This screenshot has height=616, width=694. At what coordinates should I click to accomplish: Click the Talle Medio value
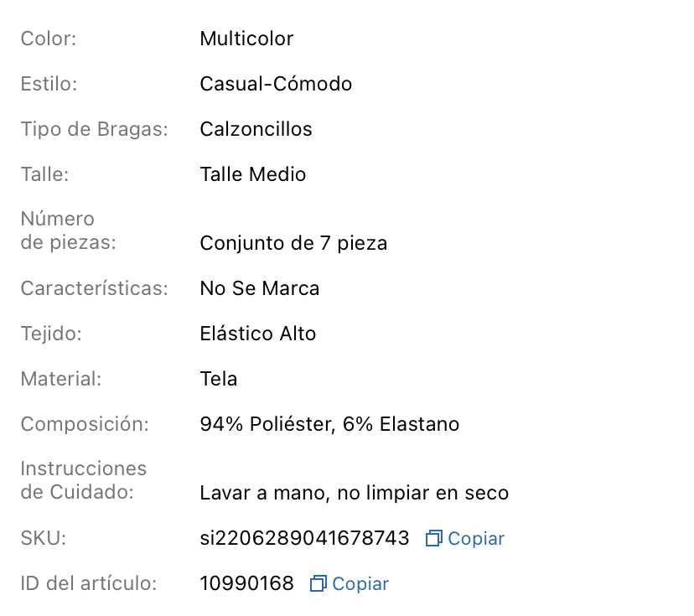pos(252,174)
